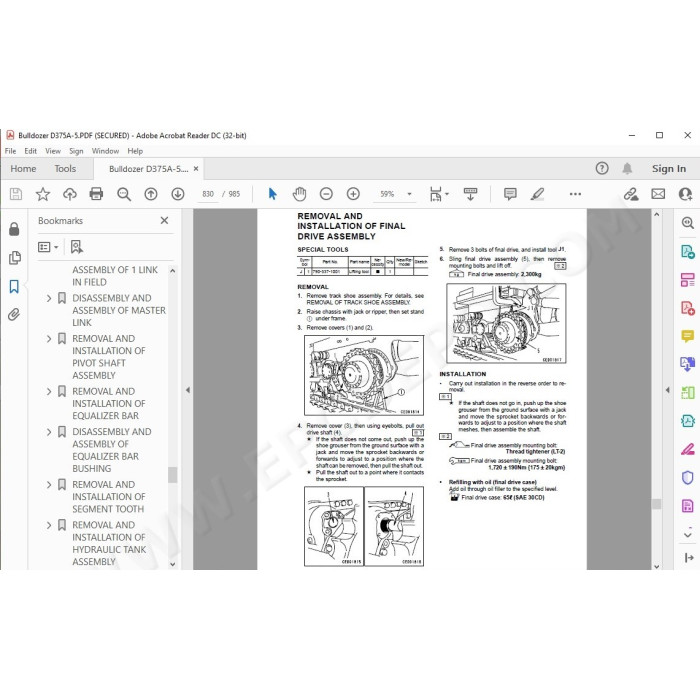Expand Removal and Installation of Segment Tooth
The height and width of the screenshot is (700, 700).
[49, 485]
